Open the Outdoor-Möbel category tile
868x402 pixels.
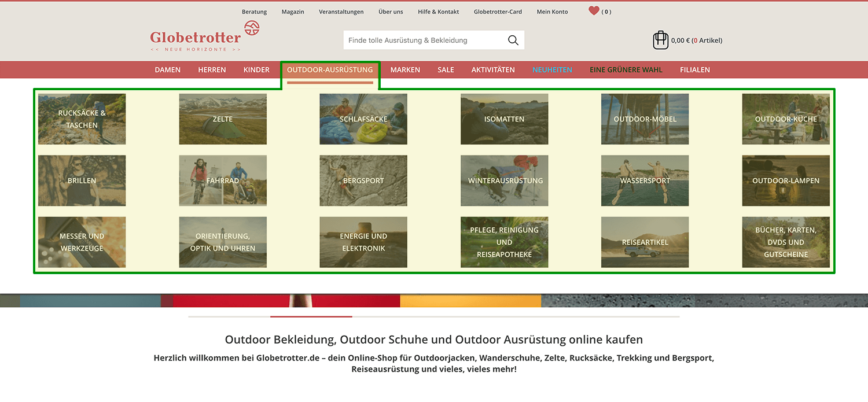pyautogui.click(x=645, y=119)
